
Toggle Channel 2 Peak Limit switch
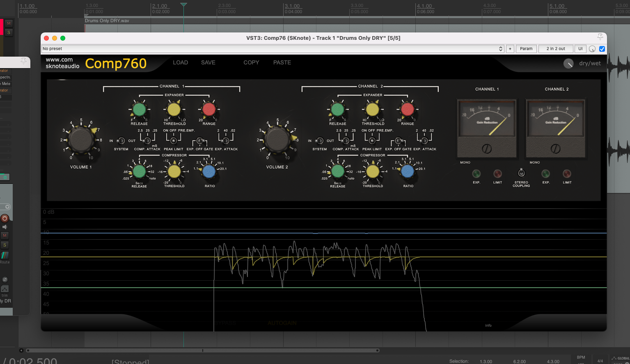click(372, 140)
